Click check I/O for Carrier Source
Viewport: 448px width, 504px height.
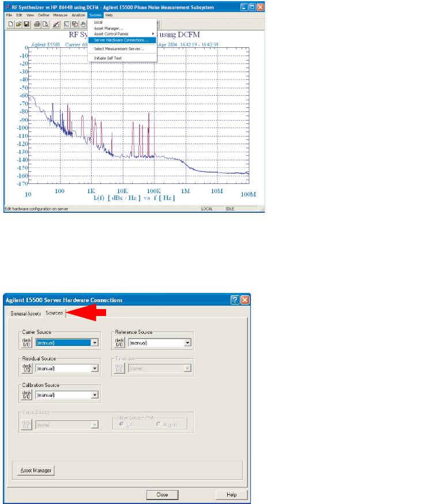click(x=27, y=343)
